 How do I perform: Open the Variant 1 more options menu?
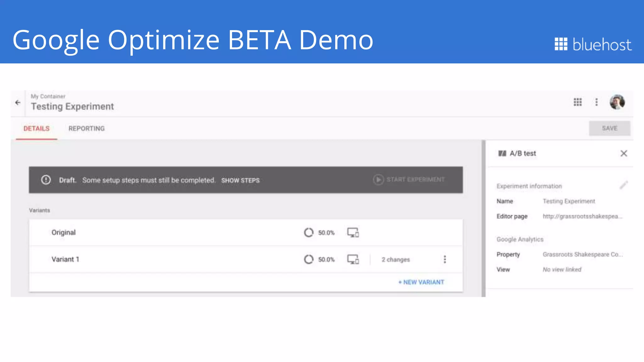pos(445,259)
